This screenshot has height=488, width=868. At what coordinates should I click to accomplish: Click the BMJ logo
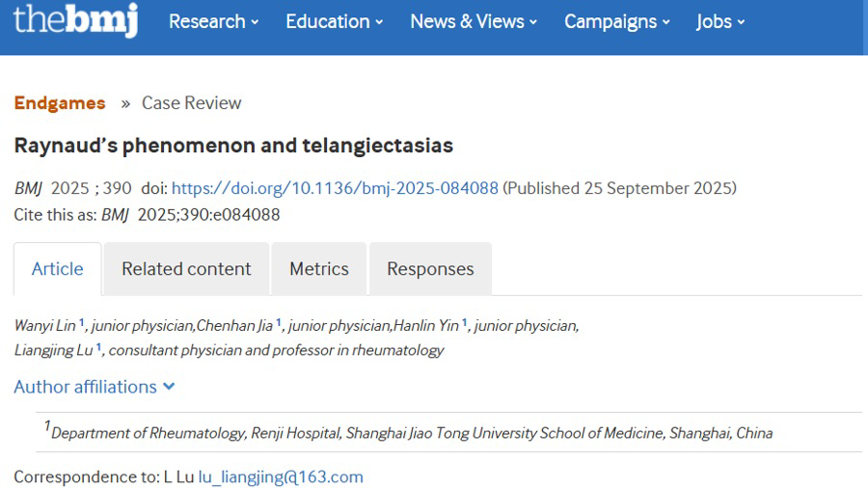point(75,20)
